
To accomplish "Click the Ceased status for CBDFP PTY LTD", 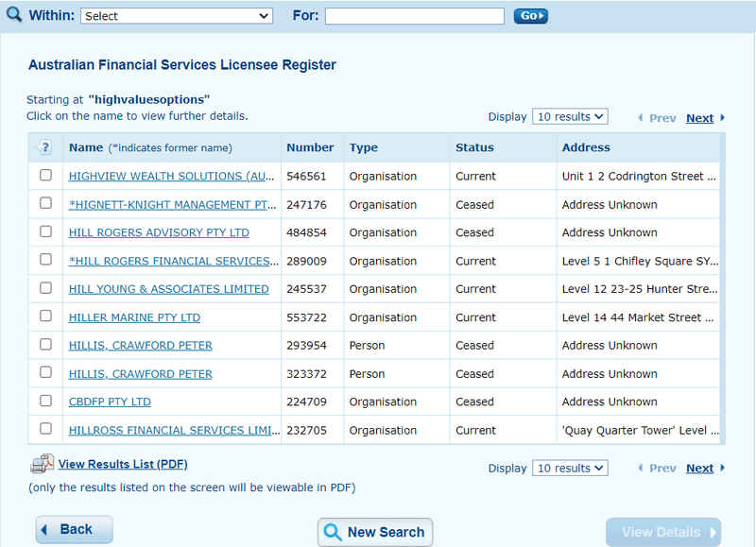I will [474, 402].
